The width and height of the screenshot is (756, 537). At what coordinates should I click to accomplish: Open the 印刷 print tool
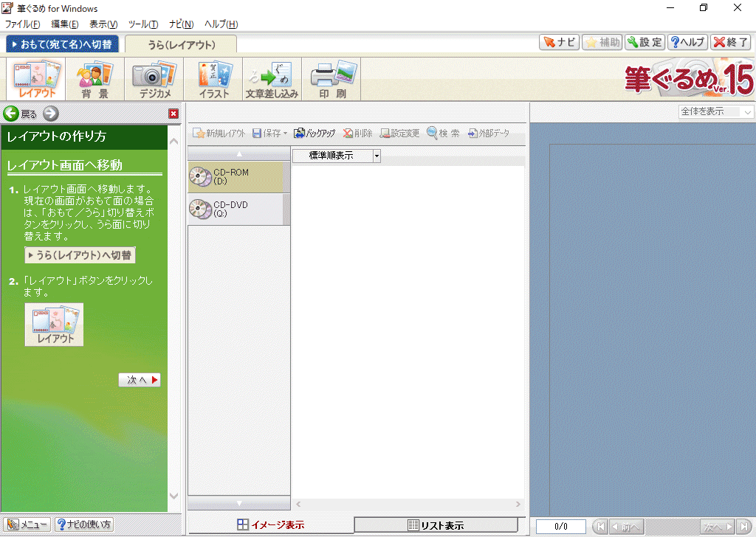(331, 80)
